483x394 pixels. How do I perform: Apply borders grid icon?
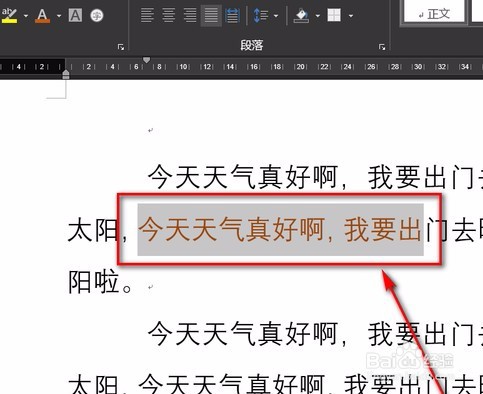334,15
